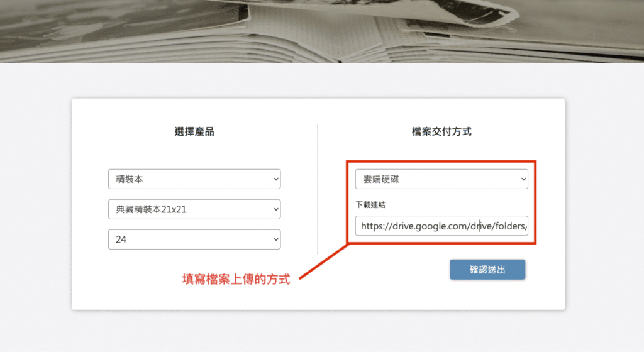Viewport: 644px width, 352px height.
Task: Open the 精裝本 product type dropdown
Action: [x=189, y=179]
